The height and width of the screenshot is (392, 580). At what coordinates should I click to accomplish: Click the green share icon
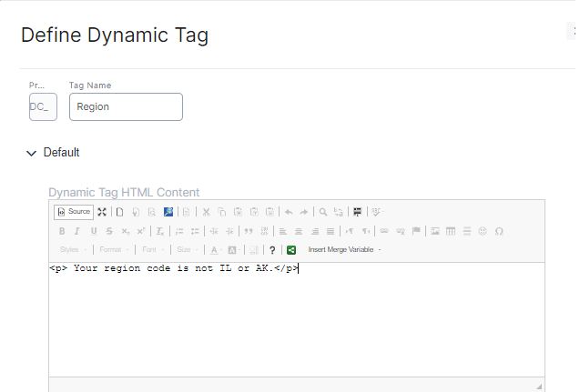pos(291,249)
